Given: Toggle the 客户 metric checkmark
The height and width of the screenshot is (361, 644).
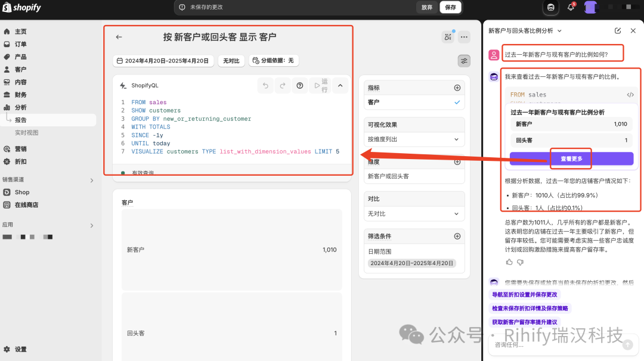Looking at the screenshot, I should [457, 102].
